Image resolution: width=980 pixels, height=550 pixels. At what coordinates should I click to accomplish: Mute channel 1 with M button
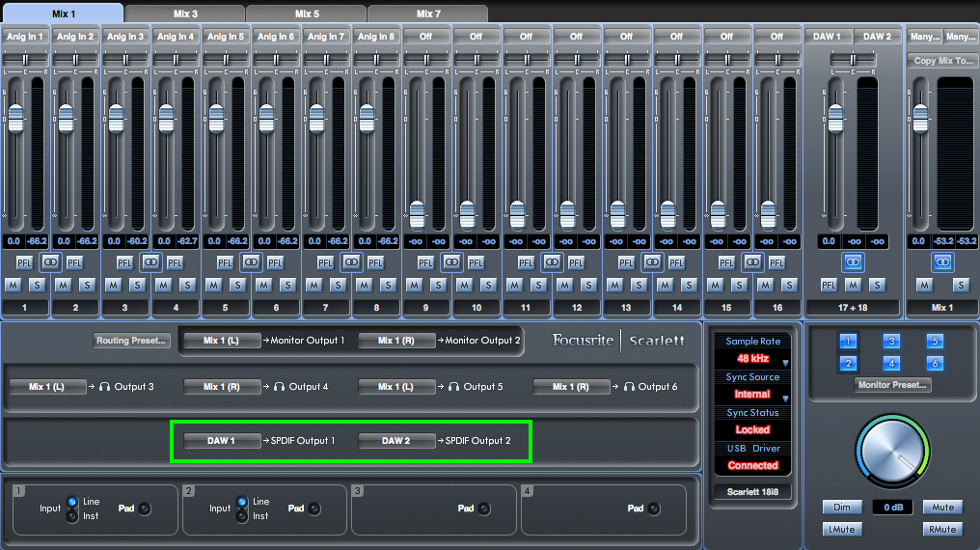[14, 285]
